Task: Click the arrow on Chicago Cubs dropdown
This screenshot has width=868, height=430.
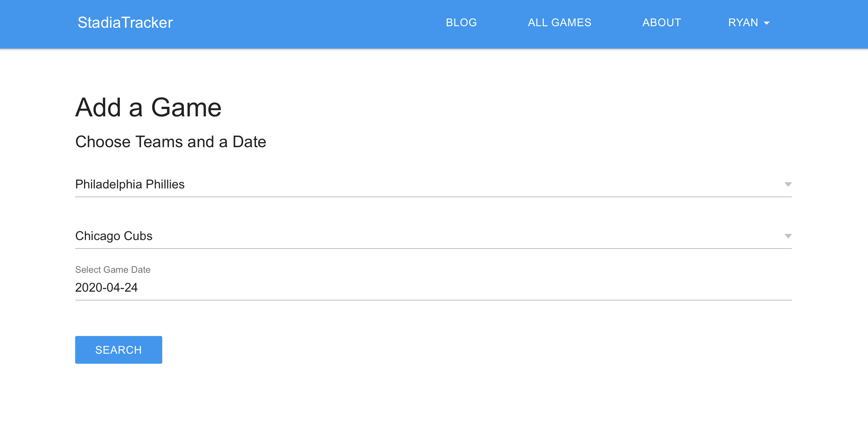Action: pyautogui.click(x=788, y=236)
